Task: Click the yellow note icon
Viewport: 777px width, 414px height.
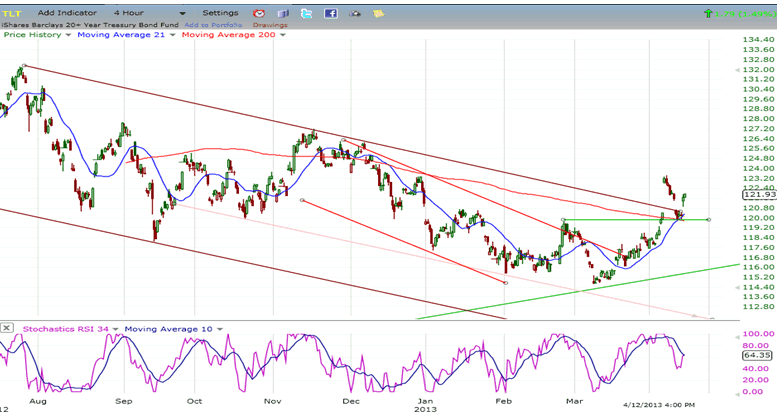Action: click(380, 13)
